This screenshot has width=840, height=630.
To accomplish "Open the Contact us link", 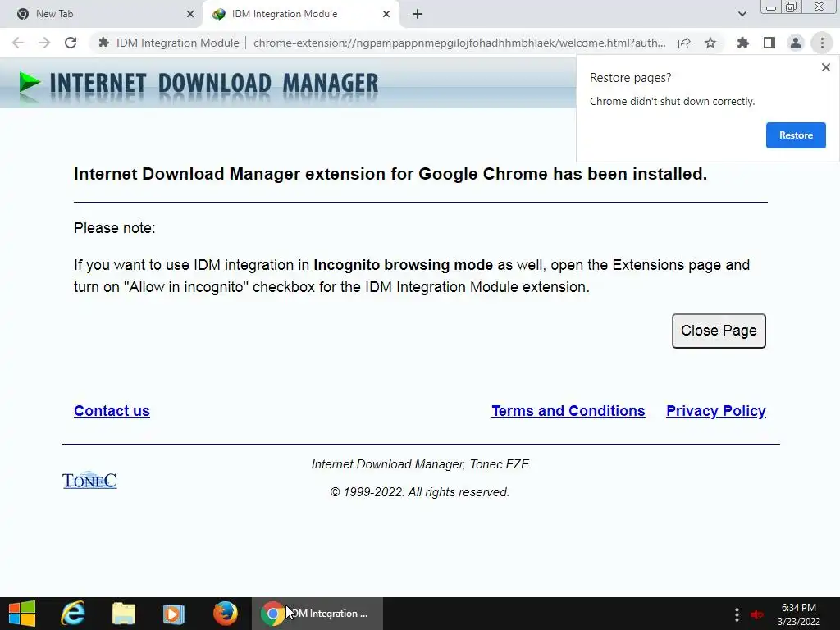I will pyautogui.click(x=112, y=411).
